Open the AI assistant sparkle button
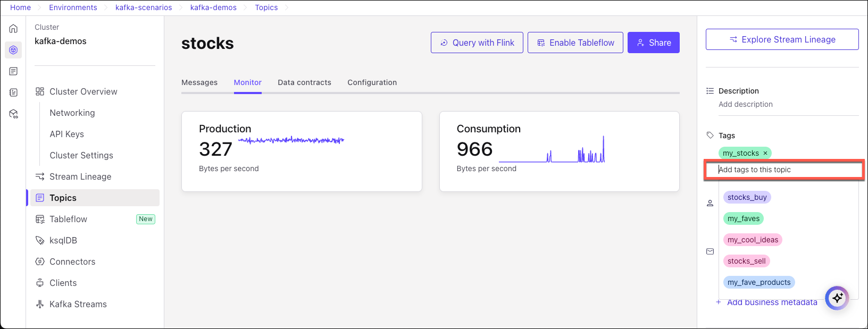868x329 pixels. click(x=837, y=298)
